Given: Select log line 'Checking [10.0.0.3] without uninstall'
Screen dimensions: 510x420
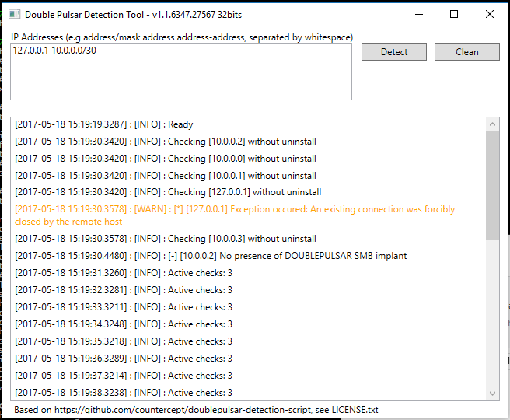Looking at the screenshot, I should point(166,239).
